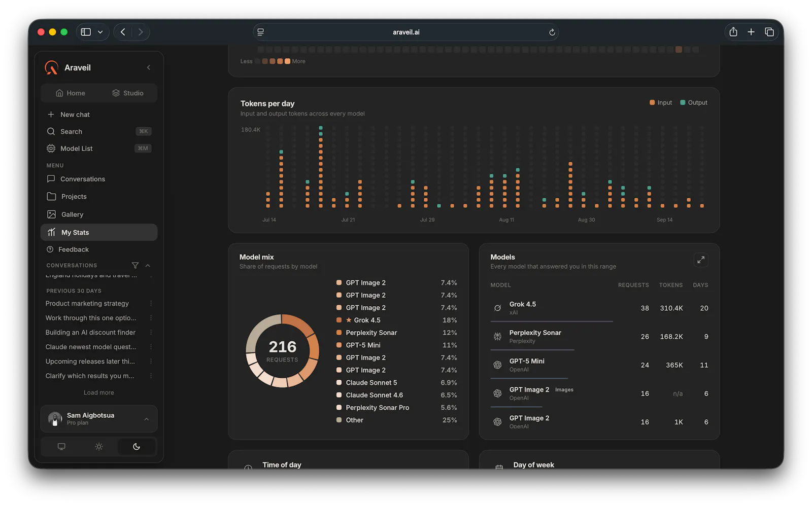
Task: Go to Conversations in the menu
Action: (x=99, y=179)
